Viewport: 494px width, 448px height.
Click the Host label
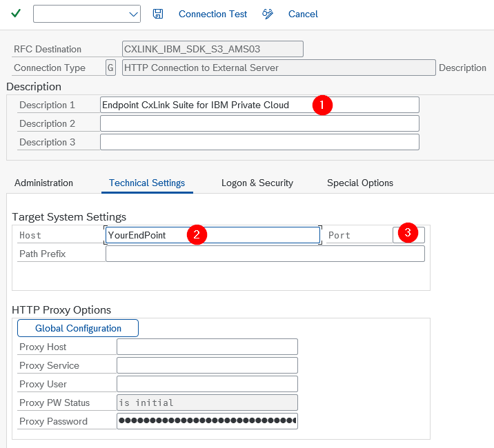(x=30, y=235)
